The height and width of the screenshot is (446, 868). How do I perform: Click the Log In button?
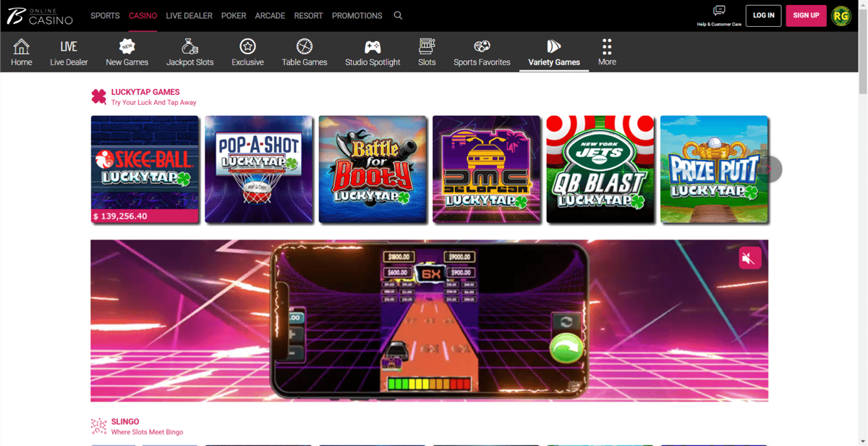point(763,15)
